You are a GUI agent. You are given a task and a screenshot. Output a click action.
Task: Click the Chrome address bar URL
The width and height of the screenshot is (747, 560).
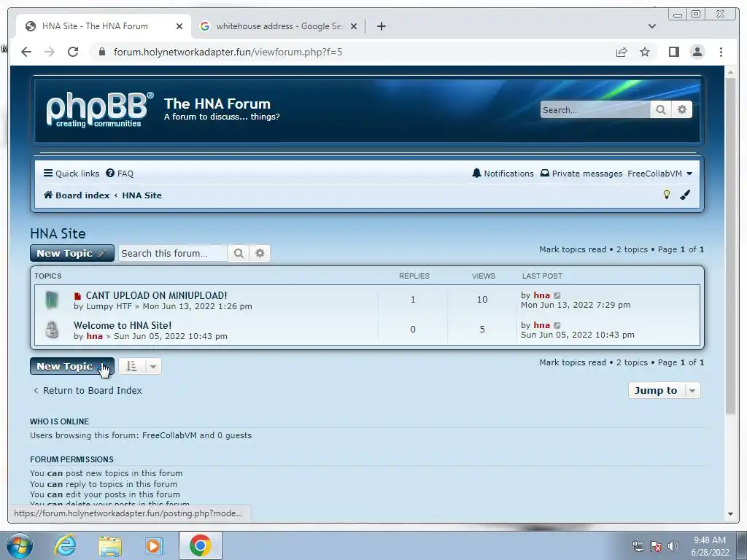coord(228,52)
